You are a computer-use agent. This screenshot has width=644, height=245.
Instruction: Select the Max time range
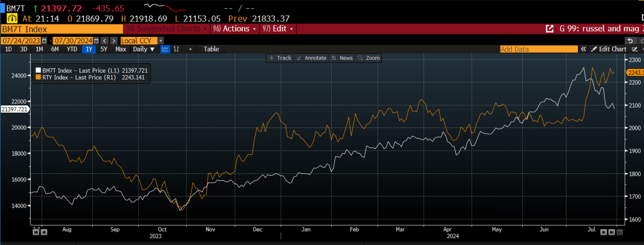pyautogui.click(x=121, y=49)
